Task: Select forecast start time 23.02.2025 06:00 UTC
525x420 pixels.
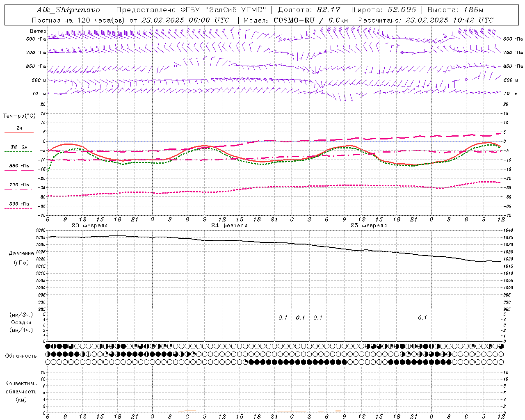Action: (x=185, y=20)
